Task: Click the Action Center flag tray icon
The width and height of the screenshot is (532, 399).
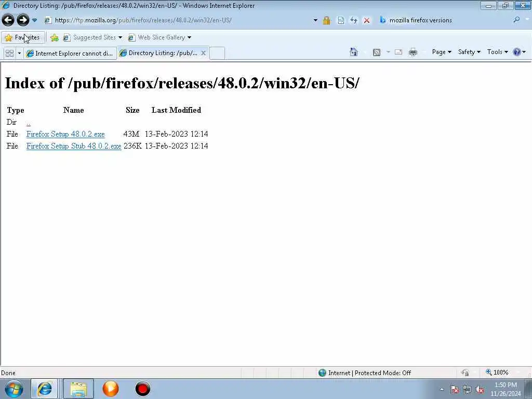Action: (454, 390)
